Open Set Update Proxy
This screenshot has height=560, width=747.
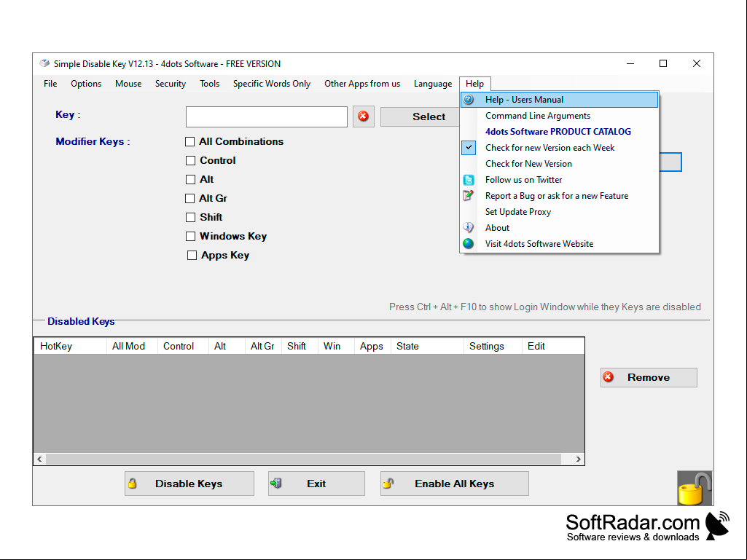(559, 212)
